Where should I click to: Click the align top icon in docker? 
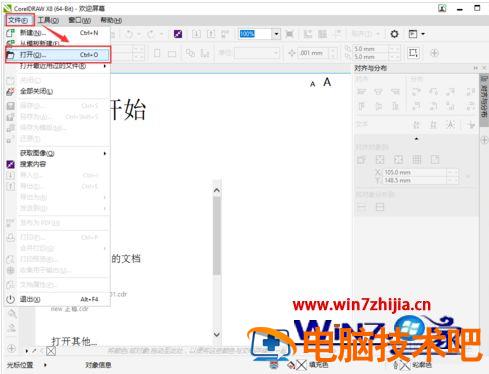tap(361, 106)
